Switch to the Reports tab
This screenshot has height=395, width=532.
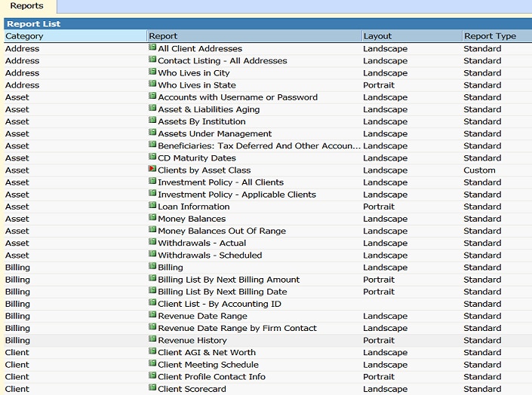(x=26, y=6)
